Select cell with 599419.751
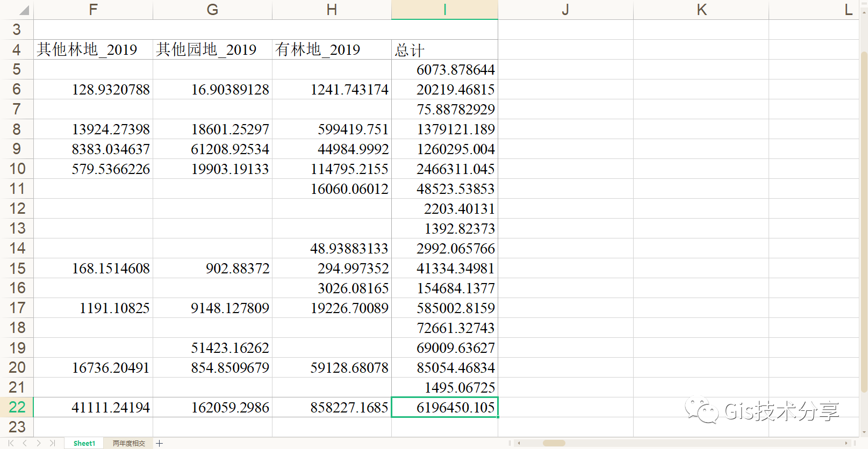This screenshot has width=868, height=449. (x=332, y=129)
